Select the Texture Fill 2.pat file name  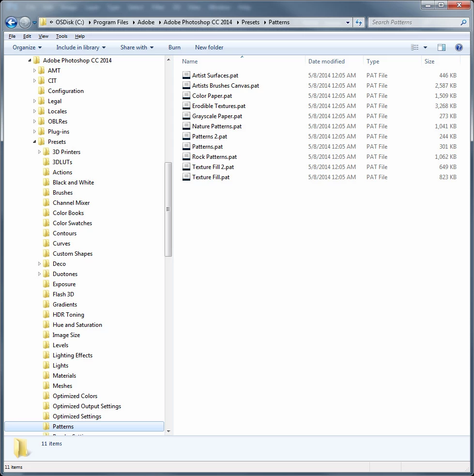[213, 167]
